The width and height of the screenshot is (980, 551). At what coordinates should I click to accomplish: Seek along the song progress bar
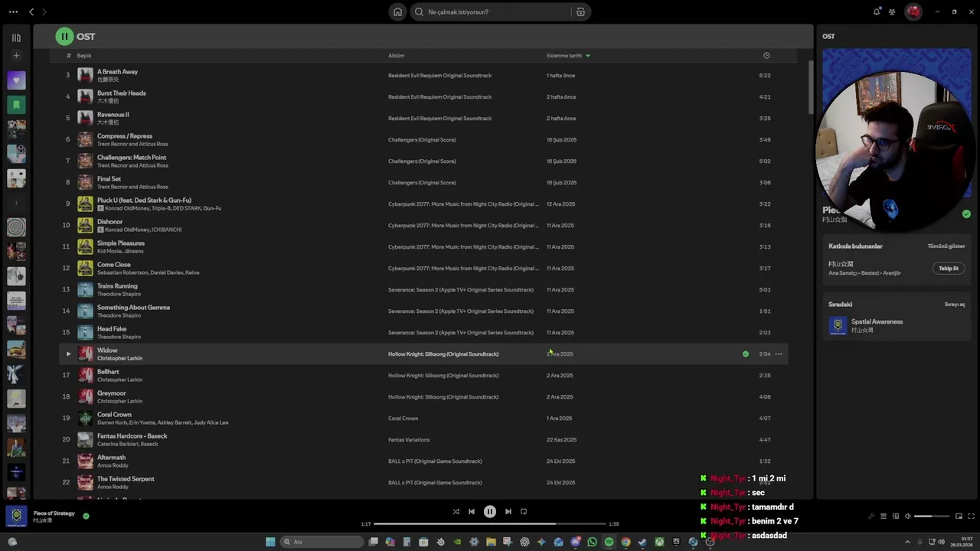pos(490,523)
